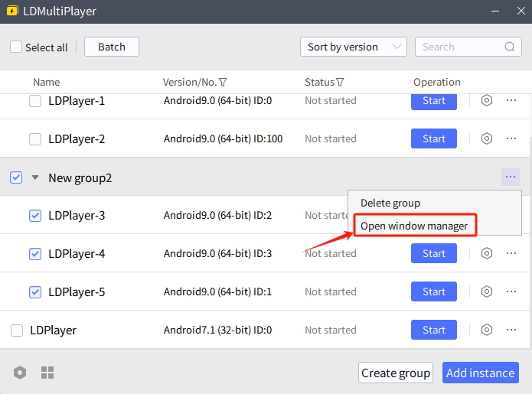Click the LDPlayer-3 instance name
The height and width of the screenshot is (394, 532).
click(77, 216)
